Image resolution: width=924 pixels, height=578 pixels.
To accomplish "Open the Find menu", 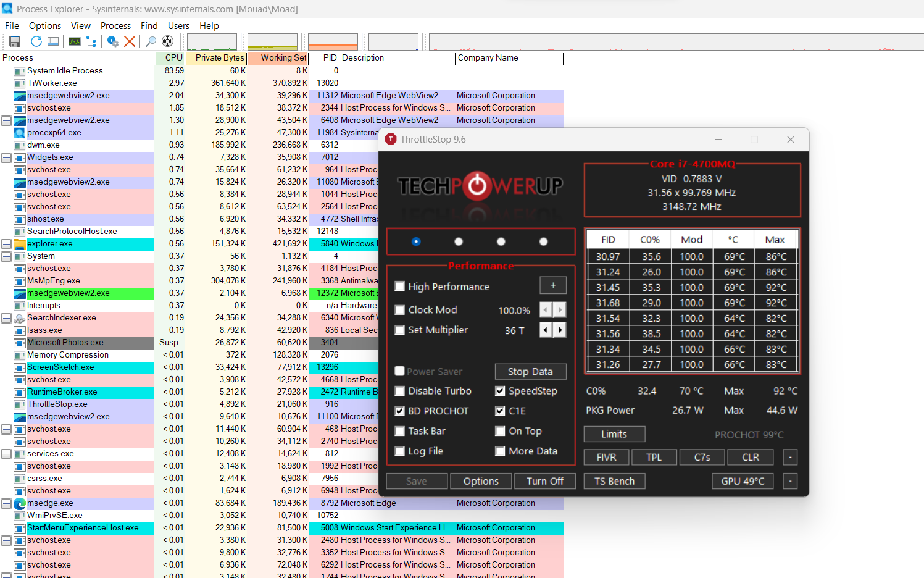I will [149, 26].
